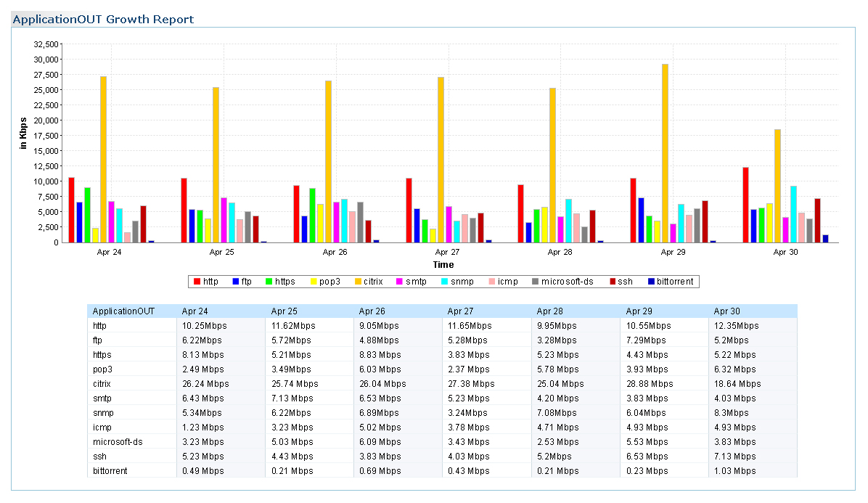
Task: Click the Apr 30 table column header
Action: pyautogui.click(x=726, y=311)
